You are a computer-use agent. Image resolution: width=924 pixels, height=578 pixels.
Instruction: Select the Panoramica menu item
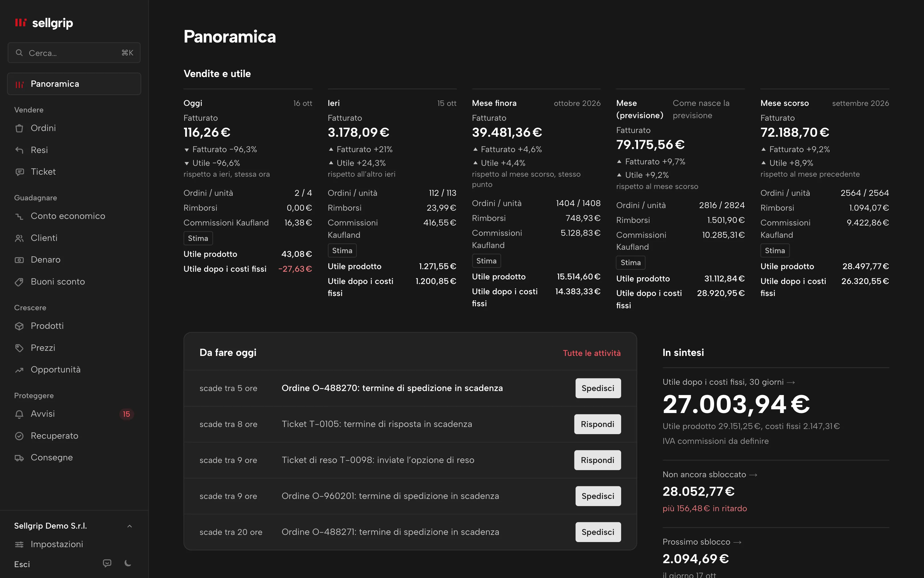coord(74,84)
